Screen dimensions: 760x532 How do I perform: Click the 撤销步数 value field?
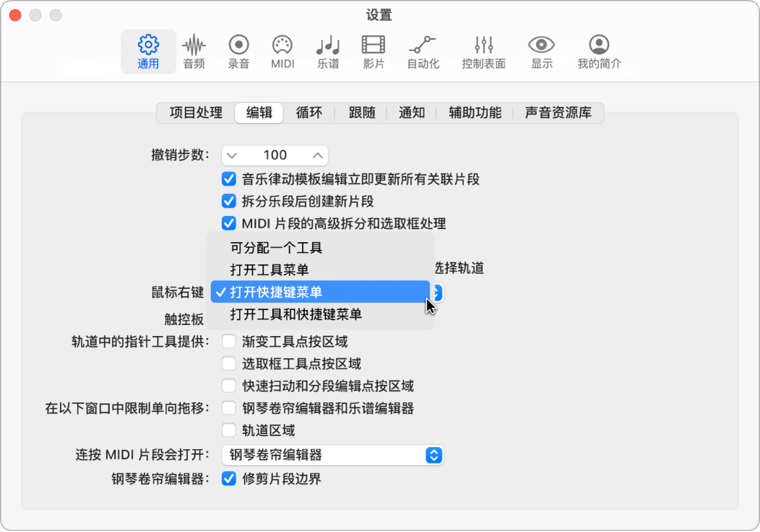pos(274,155)
